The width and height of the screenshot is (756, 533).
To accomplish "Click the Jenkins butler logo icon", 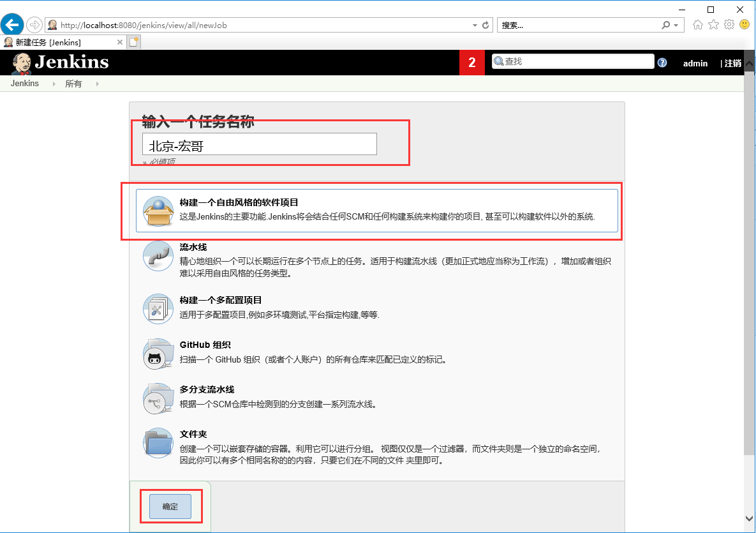I will coord(21,63).
